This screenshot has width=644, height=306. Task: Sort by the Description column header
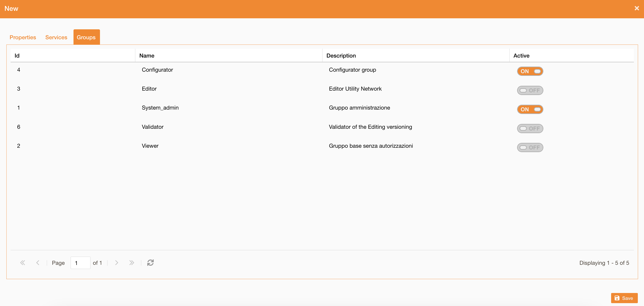pos(416,56)
